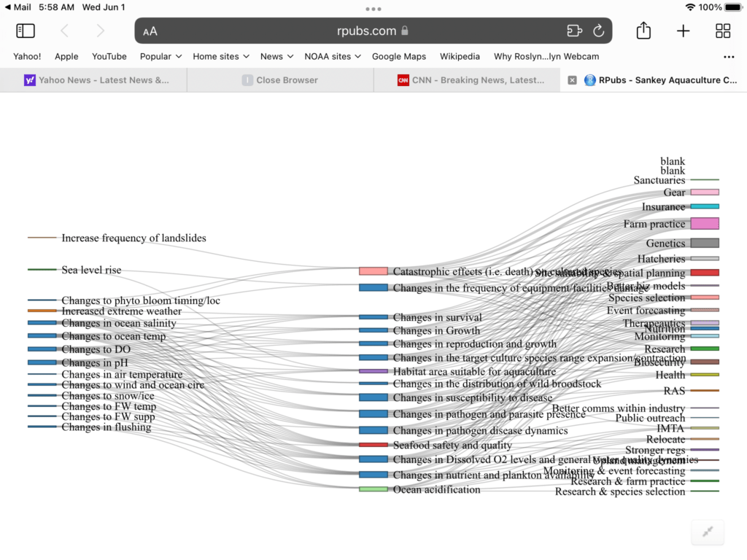The height and width of the screenshot is (560, 747).
Task: Show the tab overview grid
Action: (722, 31)
